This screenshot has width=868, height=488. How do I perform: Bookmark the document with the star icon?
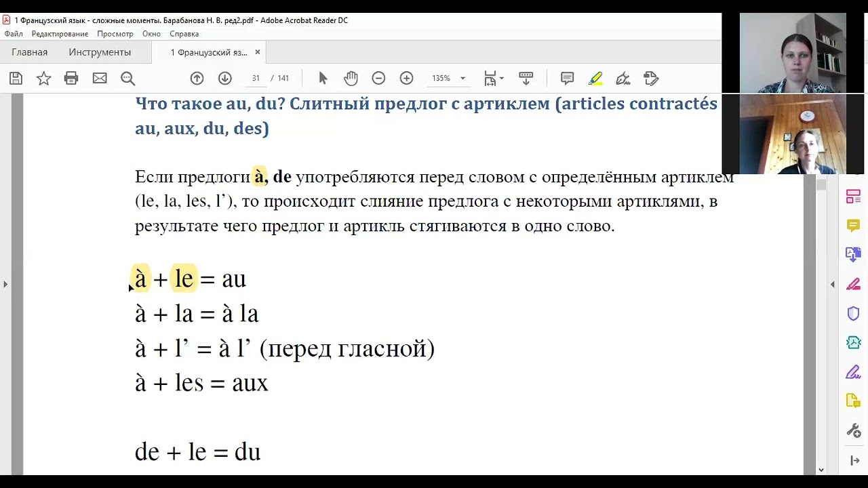coord(43,79)
